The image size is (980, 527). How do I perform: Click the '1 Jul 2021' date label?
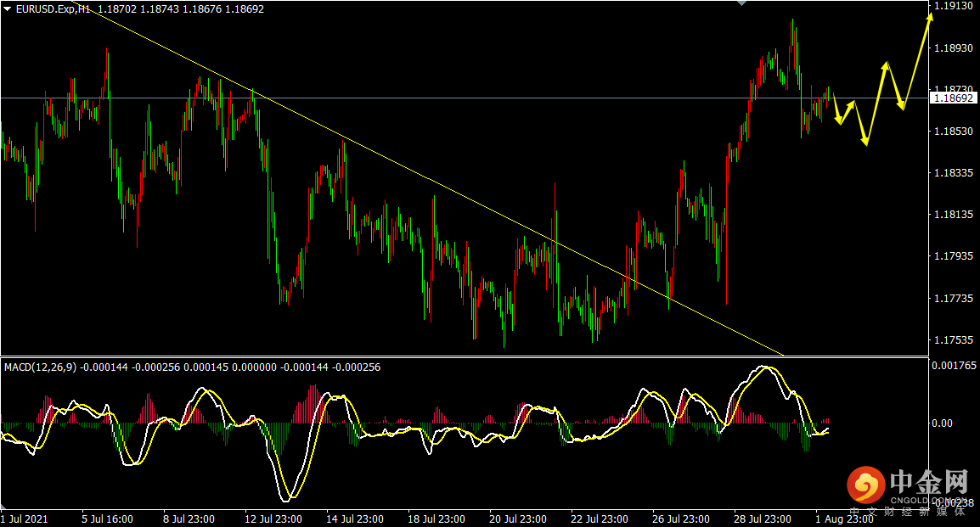(25, 519)
